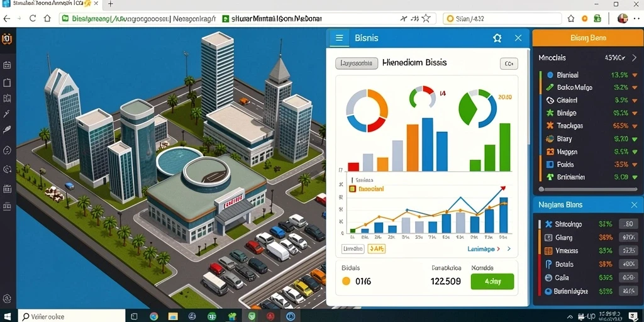The width and height of the screenshot is (644, 322).
Task: Close the Bisnis panel
Action: tap(518, 38)
